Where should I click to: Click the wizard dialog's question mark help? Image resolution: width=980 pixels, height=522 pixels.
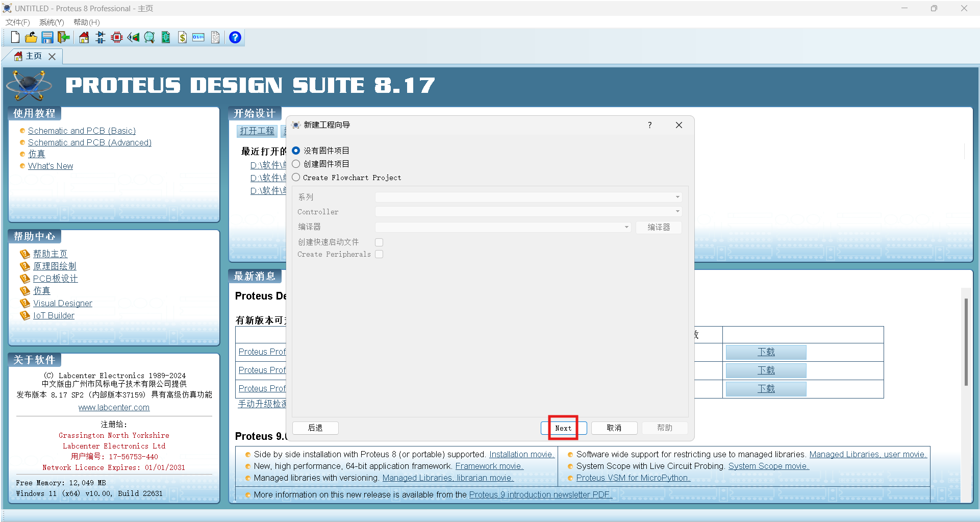(x=649, y=125)
